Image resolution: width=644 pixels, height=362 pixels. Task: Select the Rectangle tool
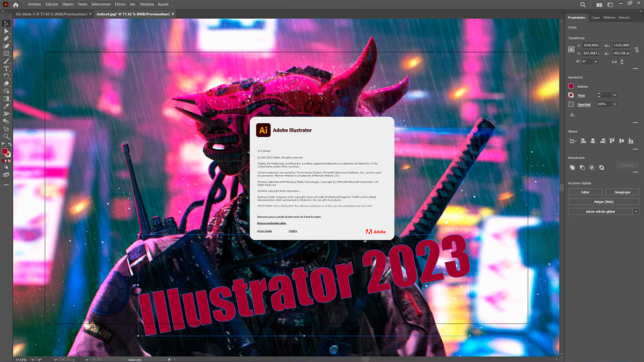click(x=6, y=54)
